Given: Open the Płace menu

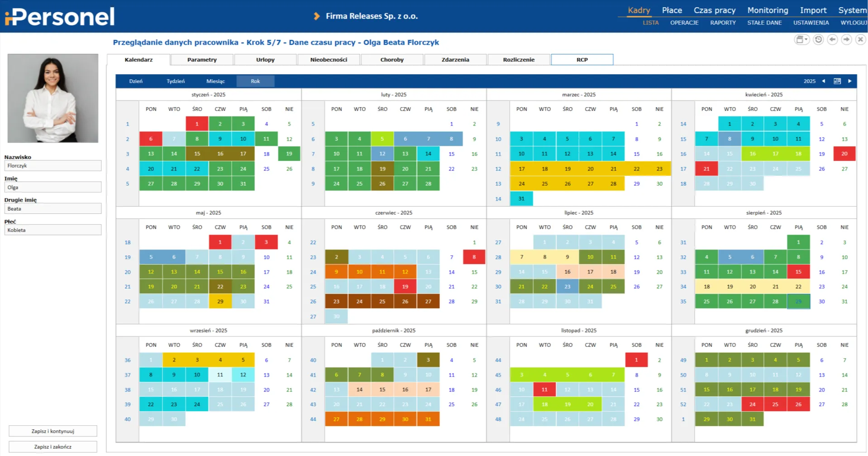Looking at the screenshot, I should point(672,10).
